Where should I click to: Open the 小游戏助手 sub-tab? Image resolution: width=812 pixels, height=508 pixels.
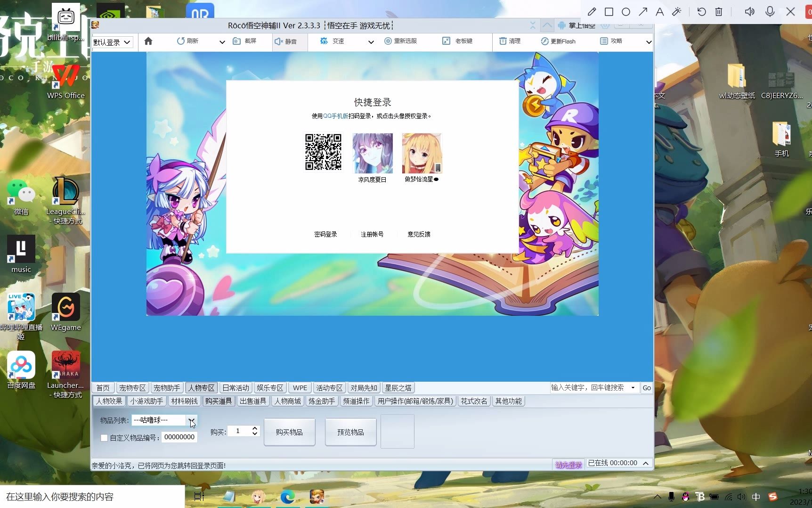pos(146,401)
